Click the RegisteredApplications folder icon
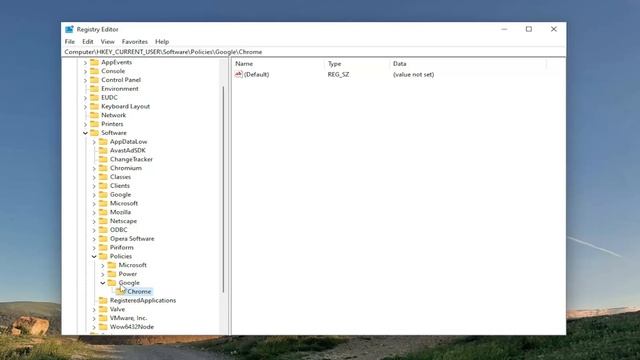The image size is (640, 360). 103,300
